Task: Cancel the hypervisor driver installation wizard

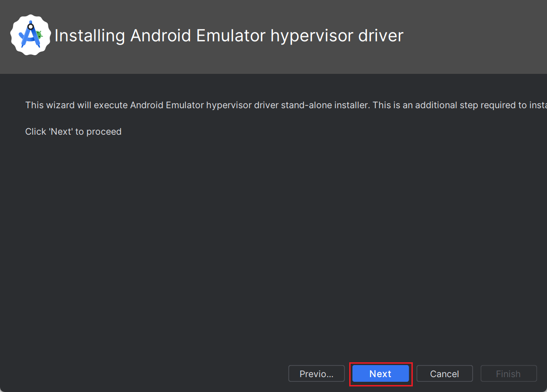Action: coord(444,373)
